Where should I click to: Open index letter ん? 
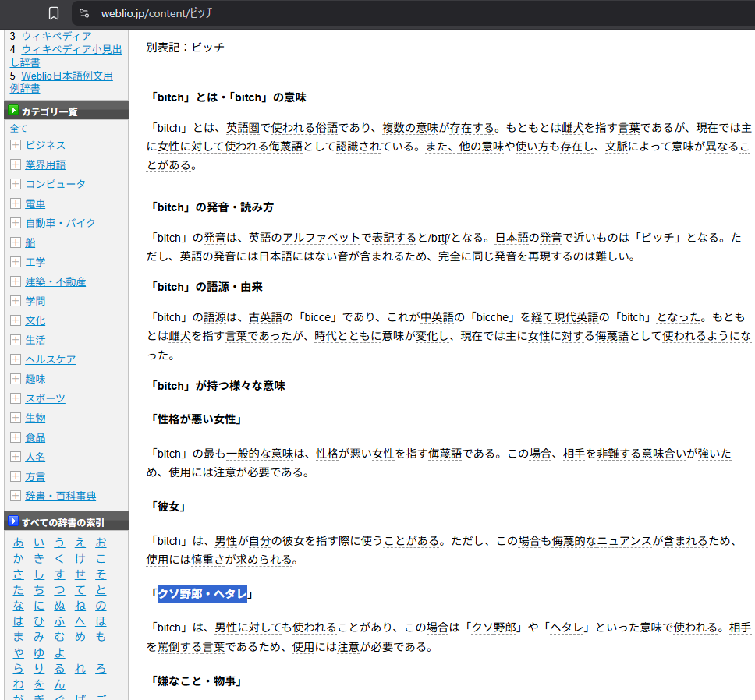pyautogui.click(x=59, y=684)
